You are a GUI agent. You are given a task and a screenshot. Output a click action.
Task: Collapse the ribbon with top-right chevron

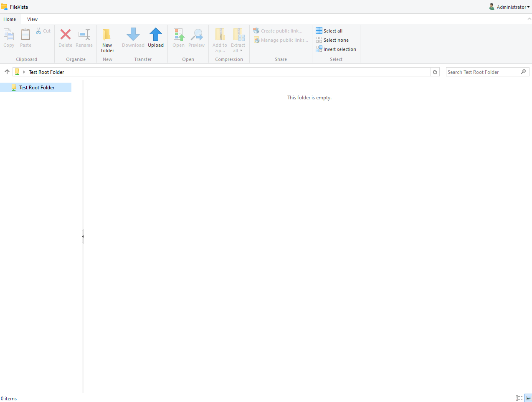click(529, 19)
